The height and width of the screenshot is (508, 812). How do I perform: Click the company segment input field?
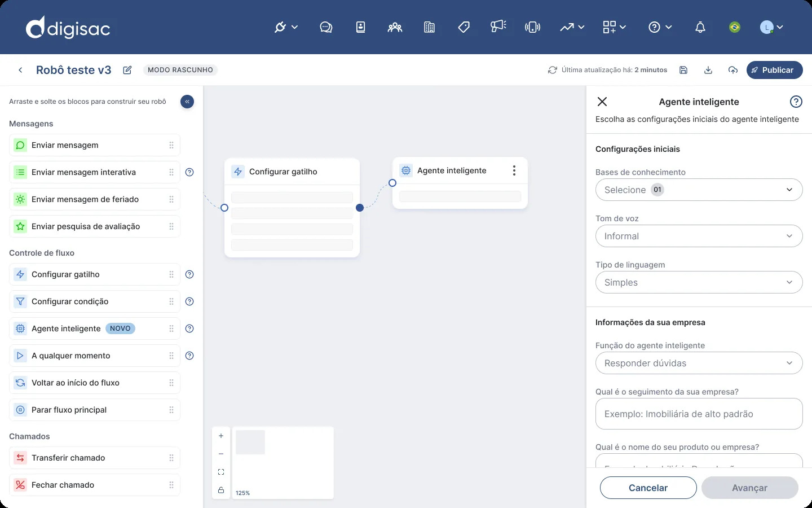[x=699, y=414]
